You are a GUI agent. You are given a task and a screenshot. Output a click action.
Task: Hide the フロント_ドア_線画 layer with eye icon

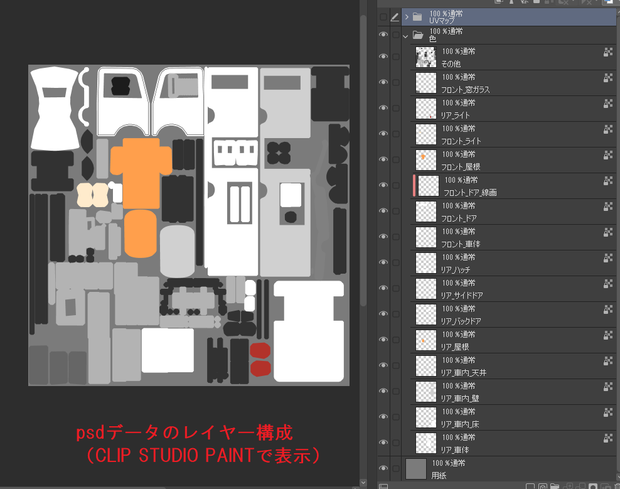[x=383, y=185]
